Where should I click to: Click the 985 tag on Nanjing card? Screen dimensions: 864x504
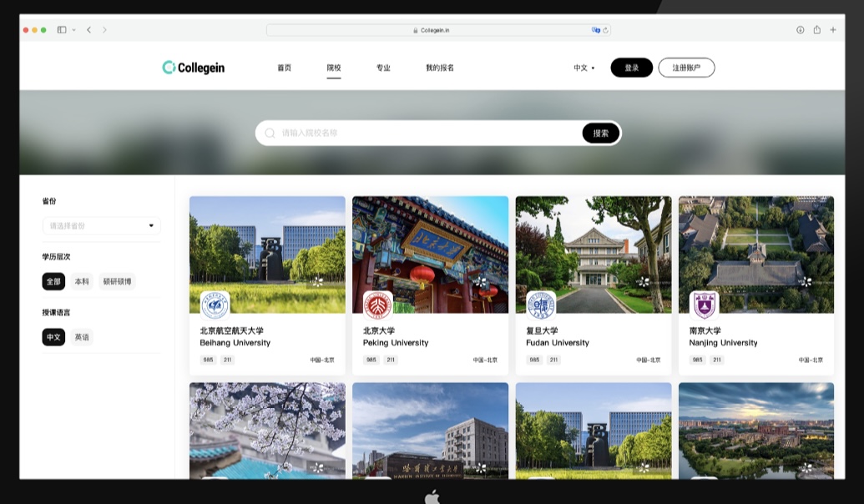tap(698, 360)
